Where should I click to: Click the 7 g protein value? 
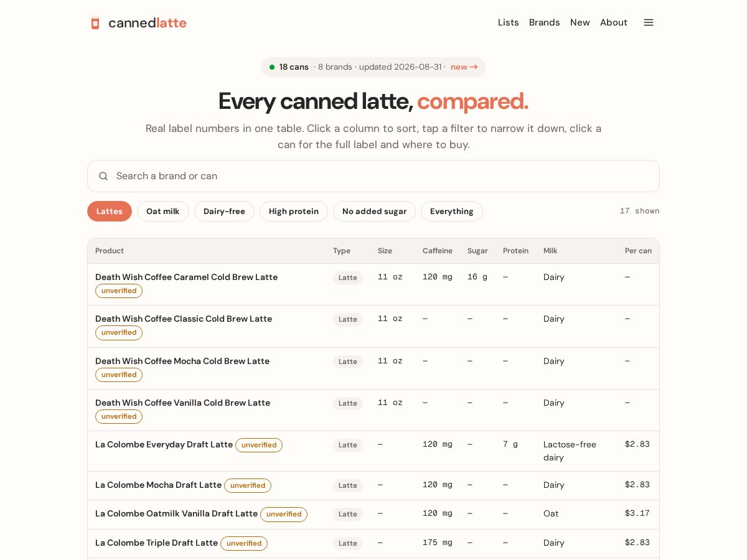[x=510, y=444]
